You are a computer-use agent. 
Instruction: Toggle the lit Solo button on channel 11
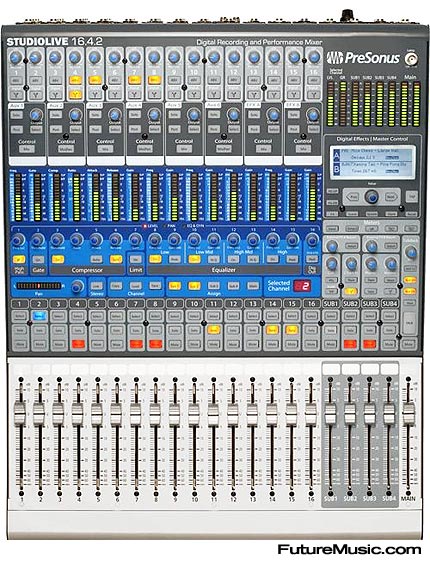[214, 329]
